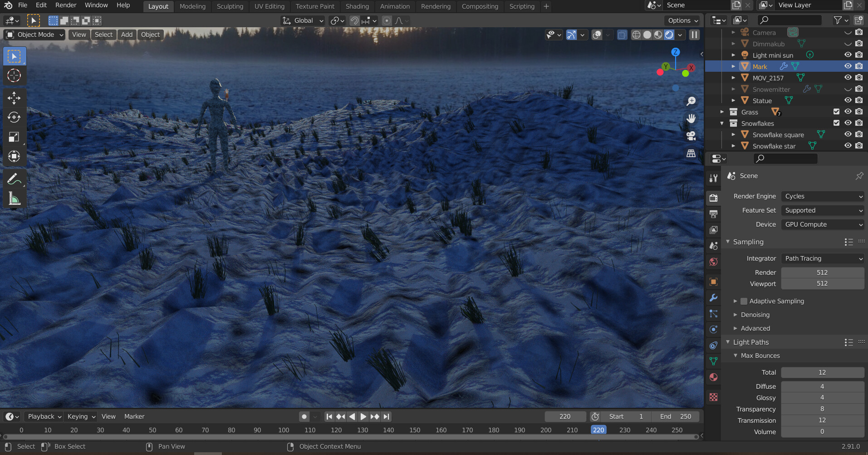
Task: Adjust the Render samples slider
Action: (823, 272)
